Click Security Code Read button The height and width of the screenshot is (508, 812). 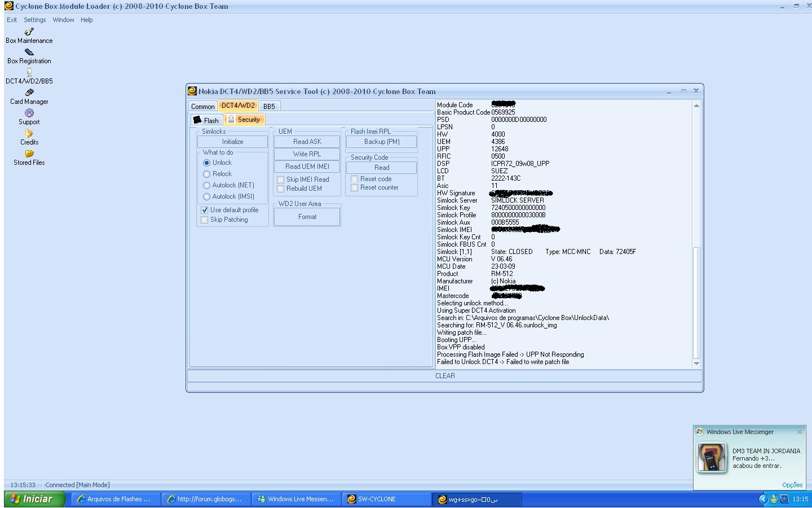(382, 168)
